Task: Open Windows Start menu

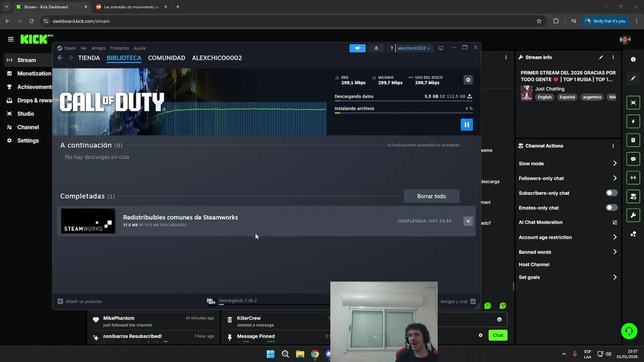Action: pyautogui.click(x=270, y=354)
